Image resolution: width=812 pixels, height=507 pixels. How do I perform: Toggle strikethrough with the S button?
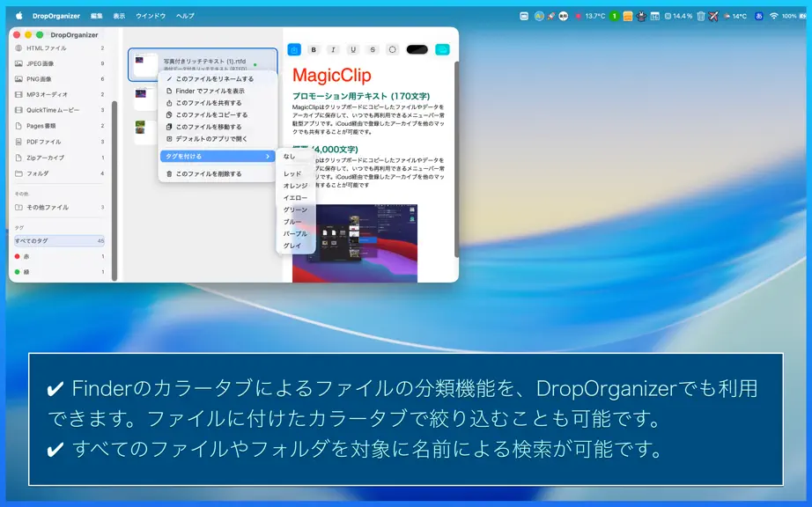coord(373,49)
